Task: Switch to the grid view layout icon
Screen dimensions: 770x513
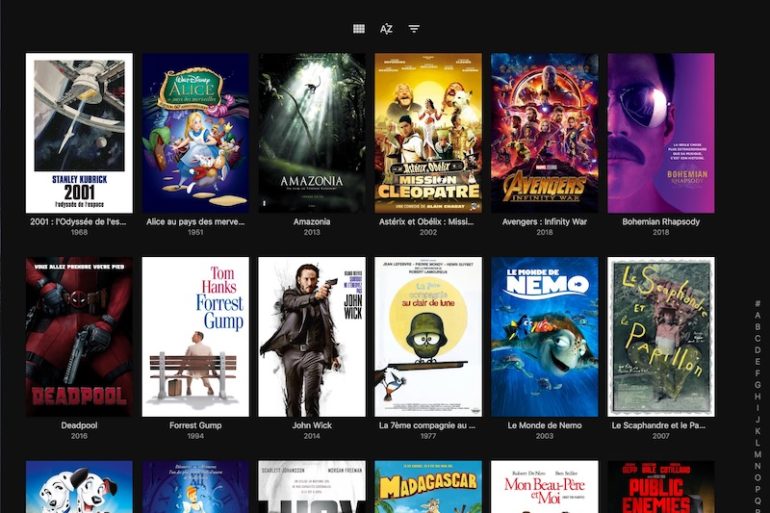Action: pyautogui.click(x=359, y=29)
